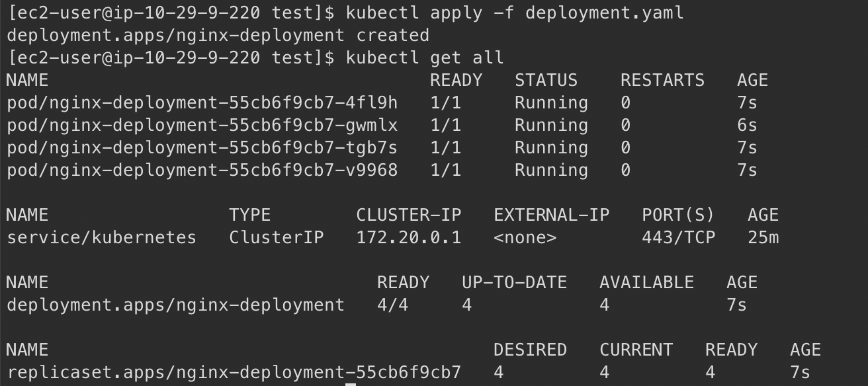
Task: Click the 25m age value
Action: pyautogui.click(x=763, y=237)
